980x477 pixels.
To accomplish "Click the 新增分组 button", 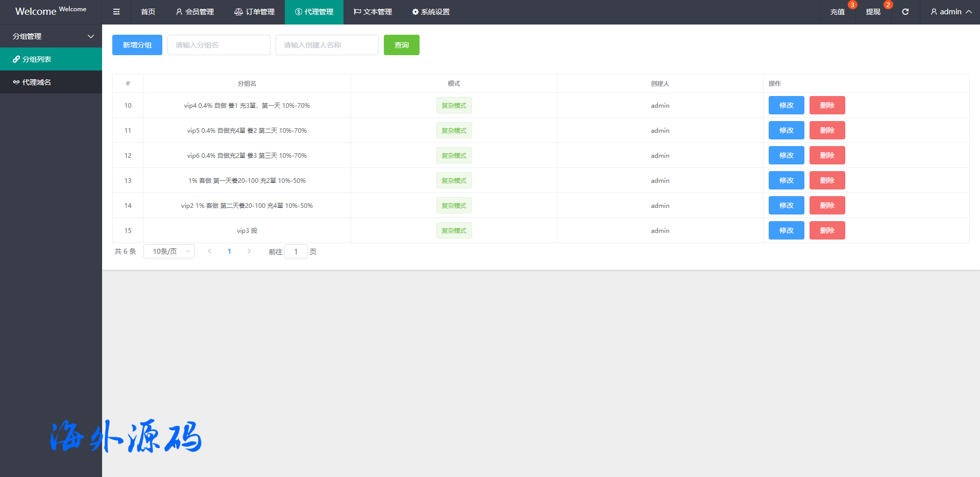I will tap(137, 45).
